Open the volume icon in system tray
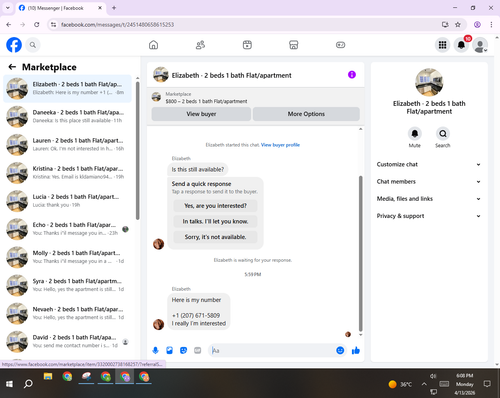This screenshot has height=398, width=500. (x=433, y=376)
